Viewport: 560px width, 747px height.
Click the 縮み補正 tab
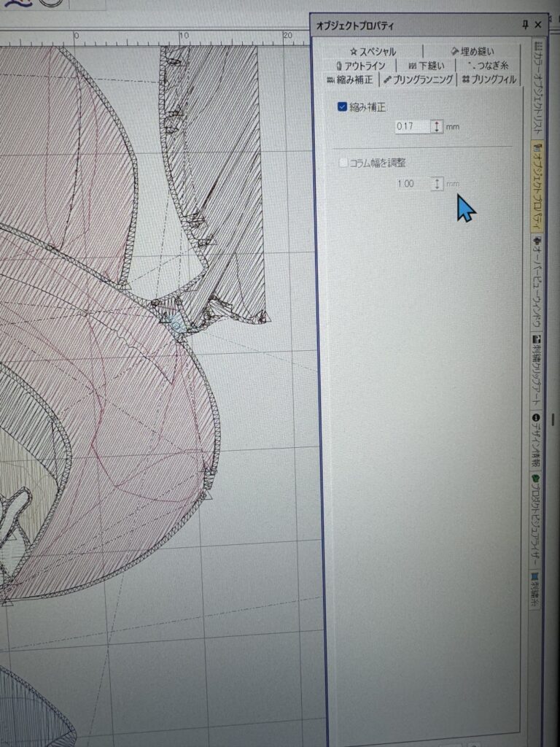351,80
